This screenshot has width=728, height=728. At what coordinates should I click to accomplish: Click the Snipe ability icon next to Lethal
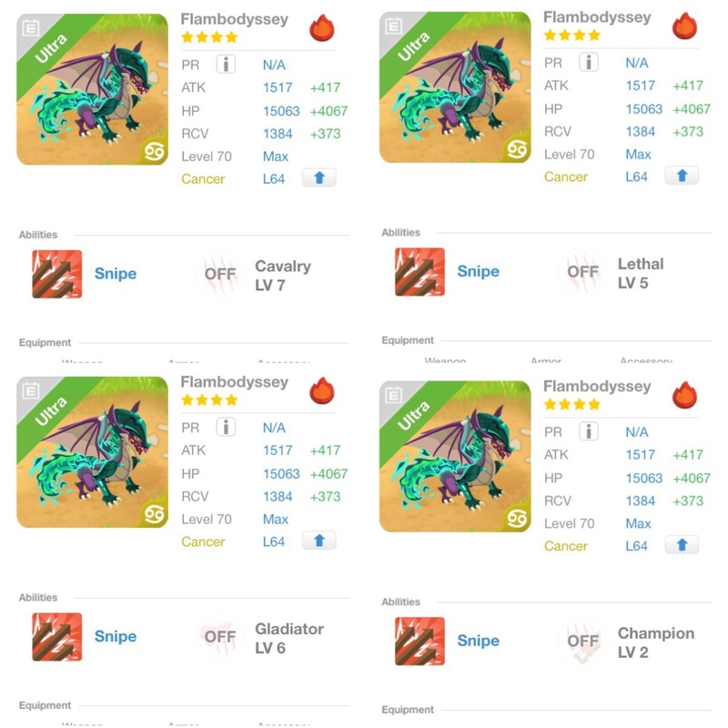tap(420, 271)
